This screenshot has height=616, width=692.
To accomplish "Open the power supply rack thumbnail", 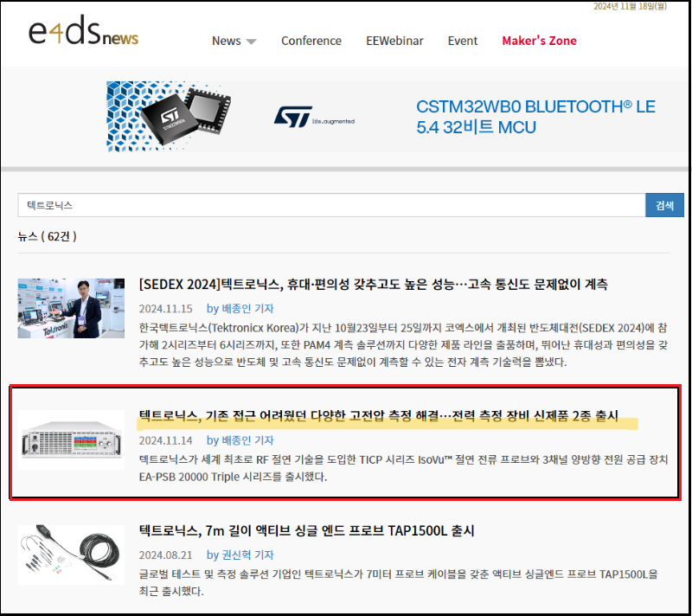I will click(71, 440).
